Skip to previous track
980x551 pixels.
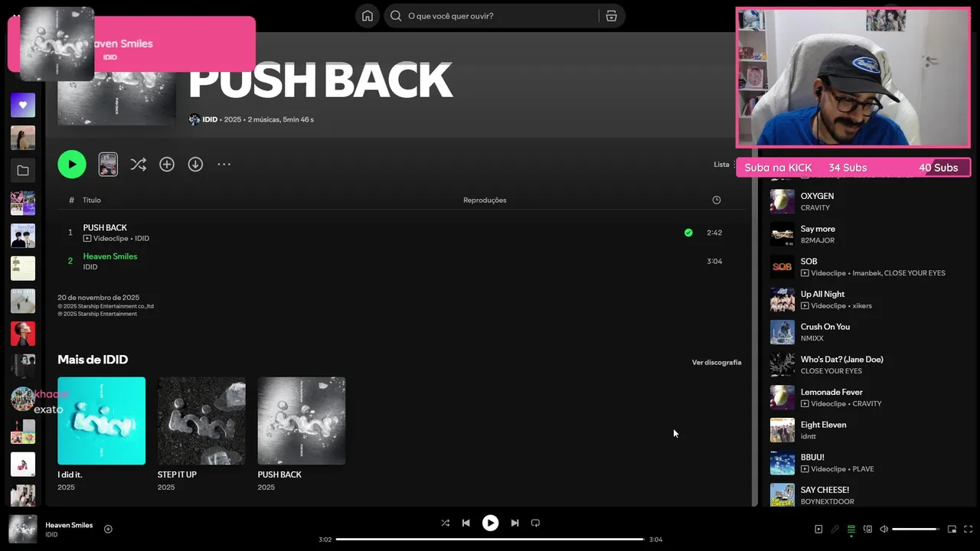pyautogui.click(x=465, y=523)
